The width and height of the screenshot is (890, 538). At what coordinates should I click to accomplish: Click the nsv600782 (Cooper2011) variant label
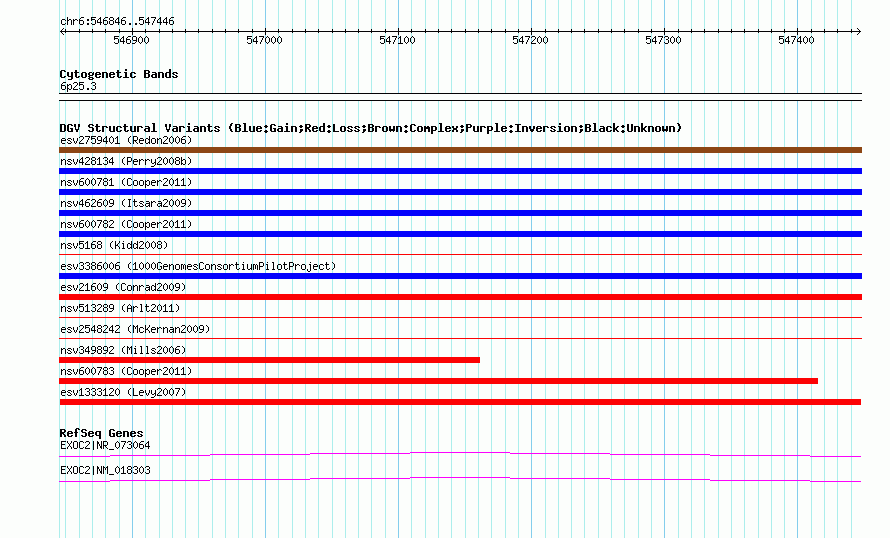126,224
